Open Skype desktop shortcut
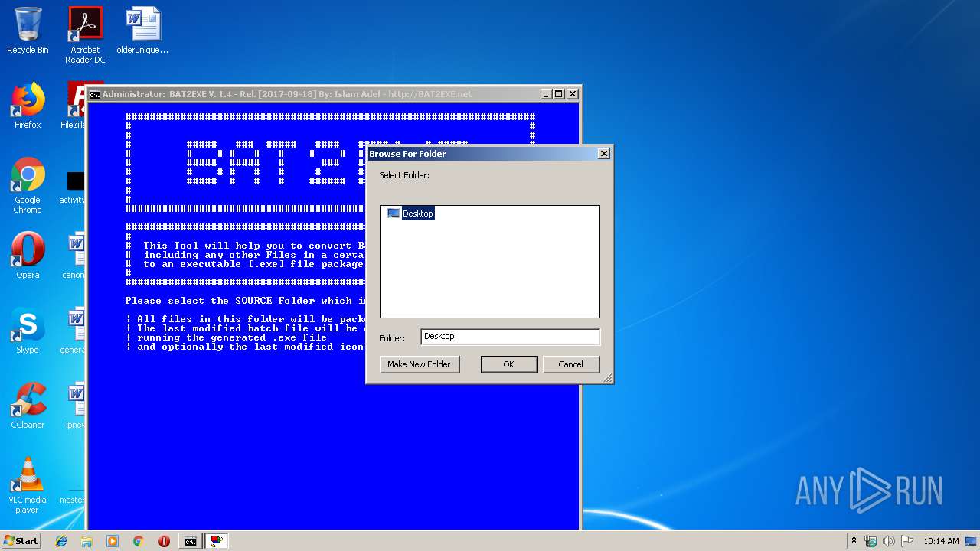The width and height of the screenshot is (980, 551). [28, 331]
